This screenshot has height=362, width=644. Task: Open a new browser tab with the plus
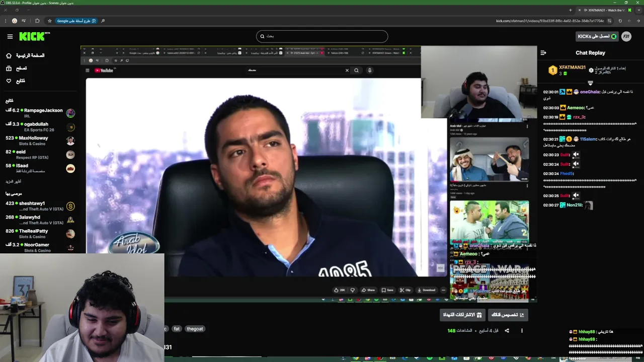[571, 10]
